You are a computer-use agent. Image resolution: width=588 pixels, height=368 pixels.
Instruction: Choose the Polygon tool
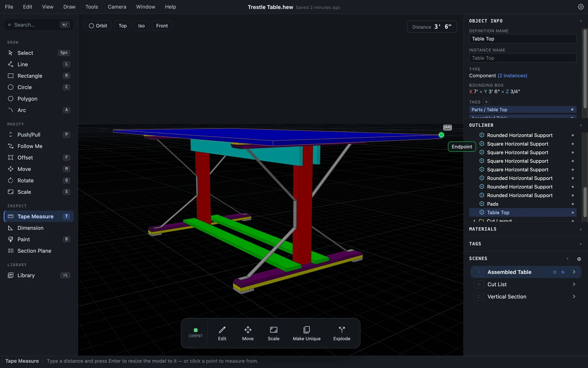click(x=39, y=99)
